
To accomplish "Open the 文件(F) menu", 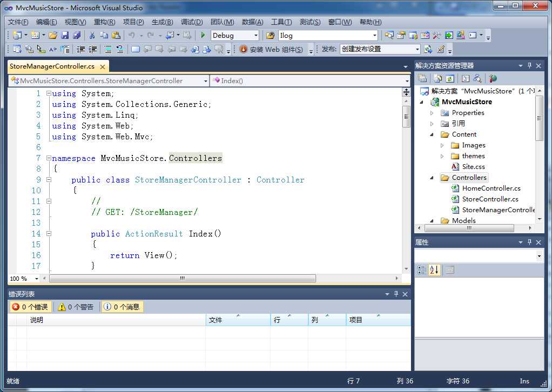I will (x=18, y=22).
